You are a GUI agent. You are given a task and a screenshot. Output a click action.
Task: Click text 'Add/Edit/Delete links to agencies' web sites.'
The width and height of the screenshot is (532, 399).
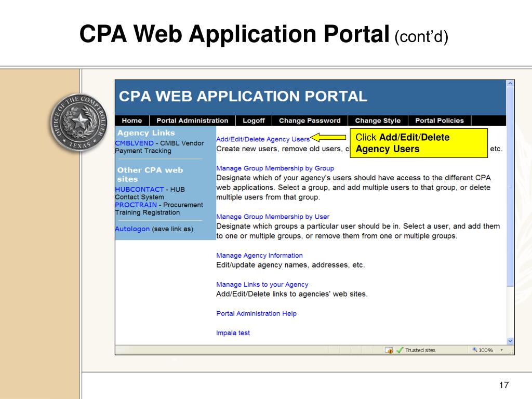[292, 294]
